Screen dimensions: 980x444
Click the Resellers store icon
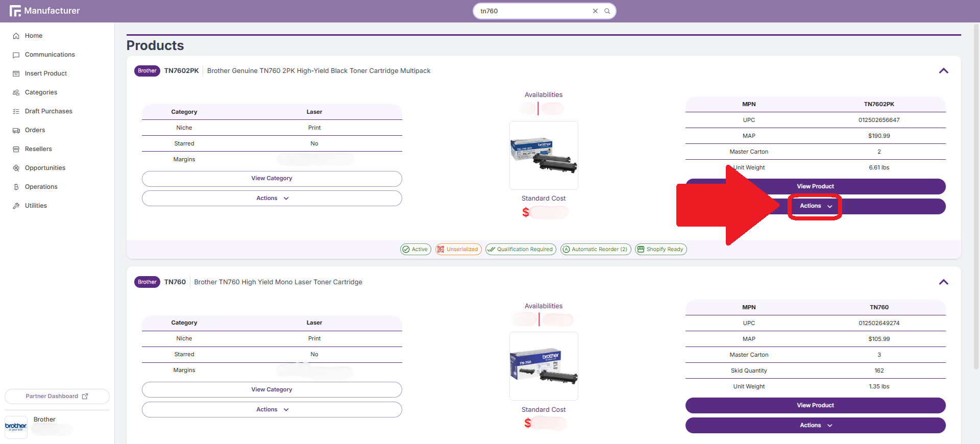pyautogui.click(x=16, y=149)
